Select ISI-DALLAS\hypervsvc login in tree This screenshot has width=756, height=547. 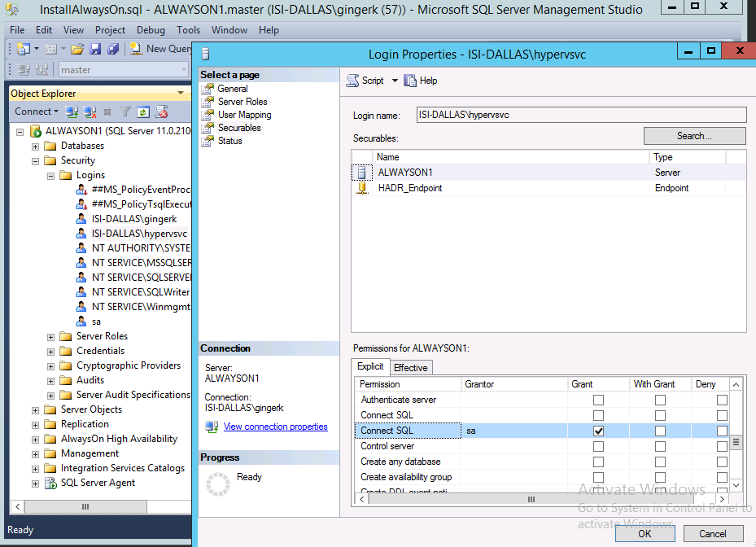[139, 234]
